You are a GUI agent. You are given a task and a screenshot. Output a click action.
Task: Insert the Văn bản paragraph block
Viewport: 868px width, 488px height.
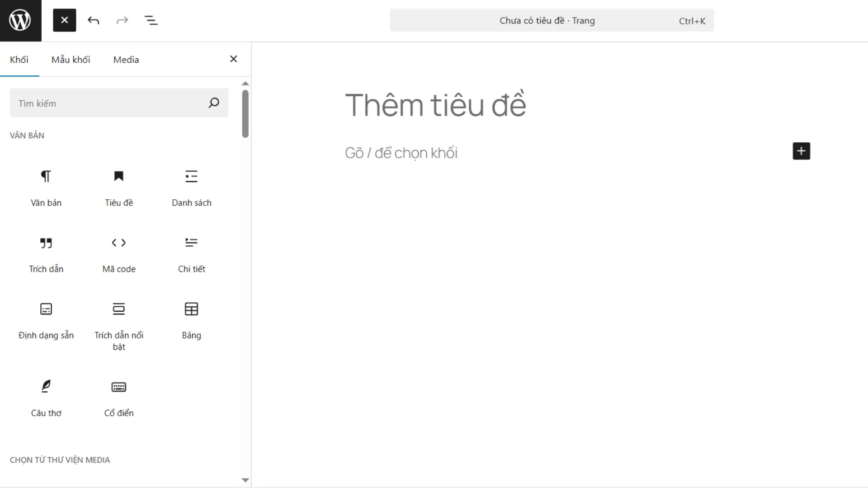click(x=46, y=188)
